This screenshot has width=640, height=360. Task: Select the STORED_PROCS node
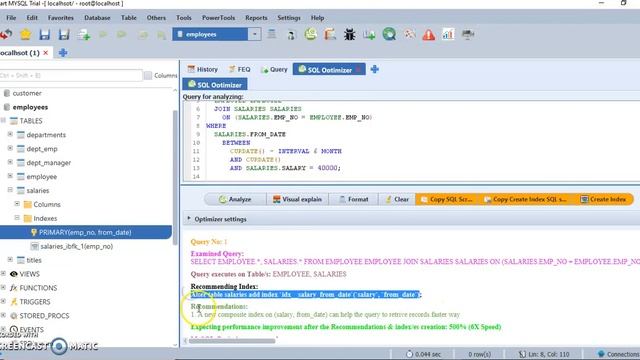[44, 316]
